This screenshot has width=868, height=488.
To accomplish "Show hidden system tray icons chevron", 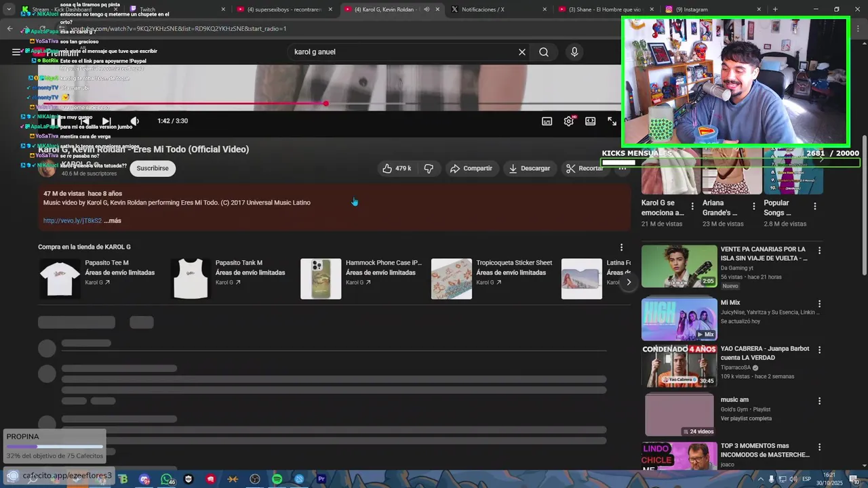I will (x=760, y=479).
